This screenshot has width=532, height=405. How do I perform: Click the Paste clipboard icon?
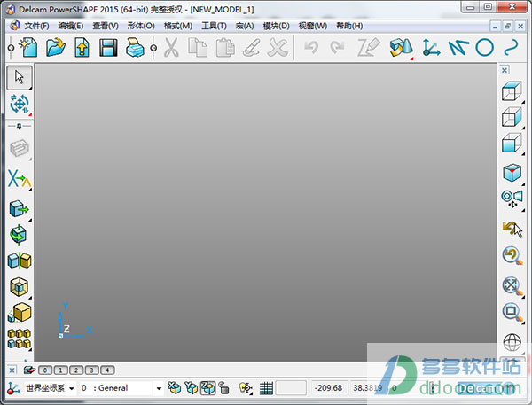pyautogui.click(x=225, y=48)
